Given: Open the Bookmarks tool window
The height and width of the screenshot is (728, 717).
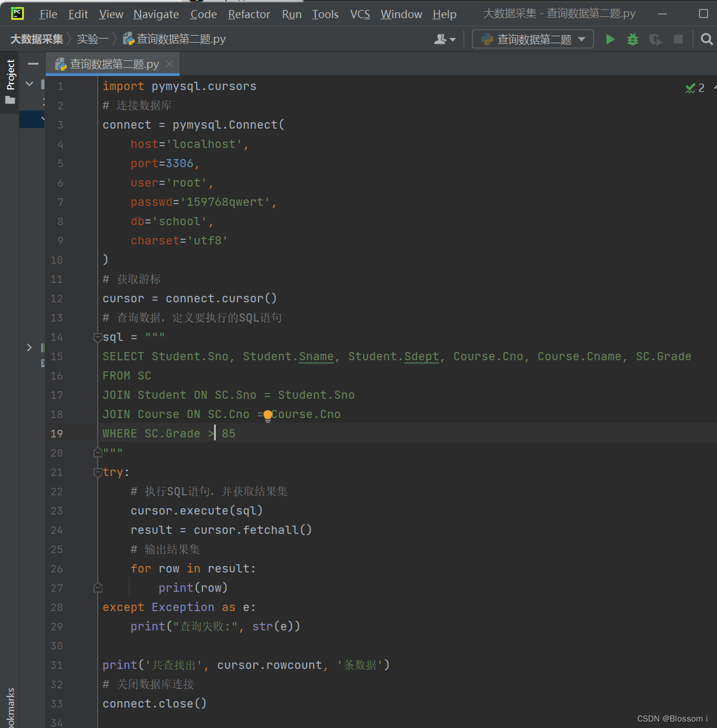Looking at the screenshot, I should point(10,709).
